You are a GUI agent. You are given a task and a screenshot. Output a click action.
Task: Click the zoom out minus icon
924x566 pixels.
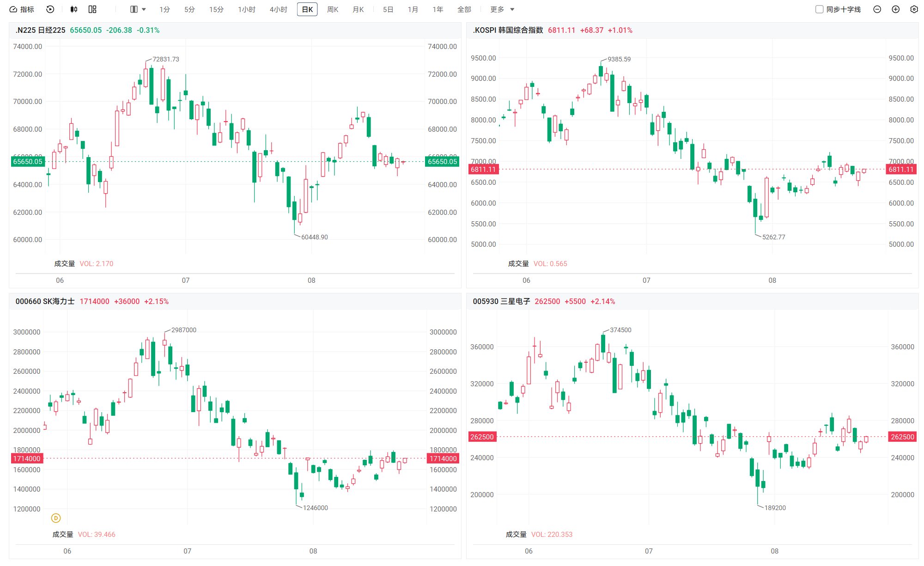click(x=877, y=9)
